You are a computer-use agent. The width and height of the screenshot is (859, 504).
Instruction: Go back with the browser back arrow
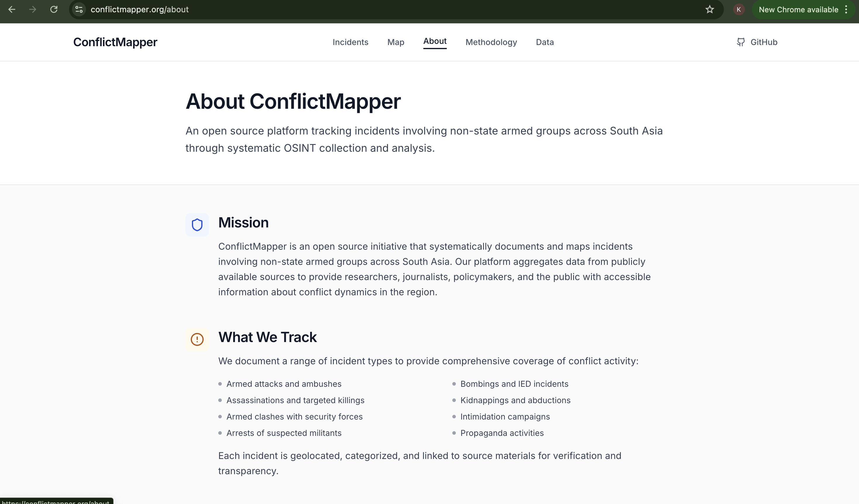[x=12, y=10]
